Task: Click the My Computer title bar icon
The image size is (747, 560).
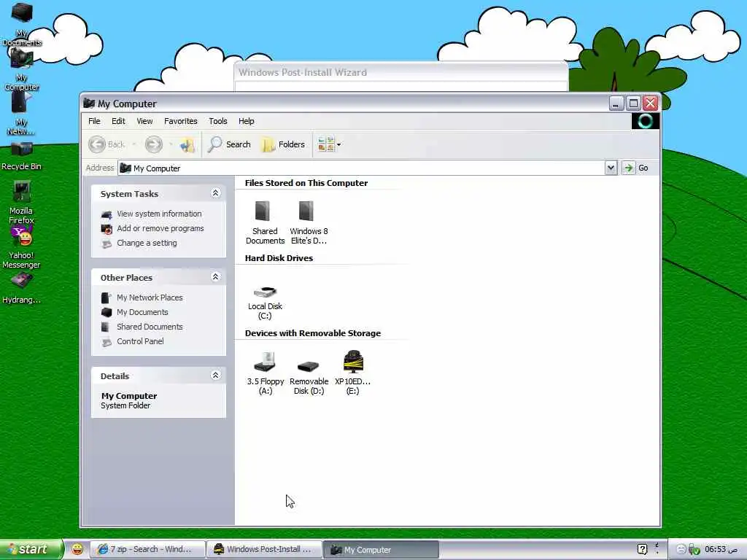Action: (x=89, y=104)
